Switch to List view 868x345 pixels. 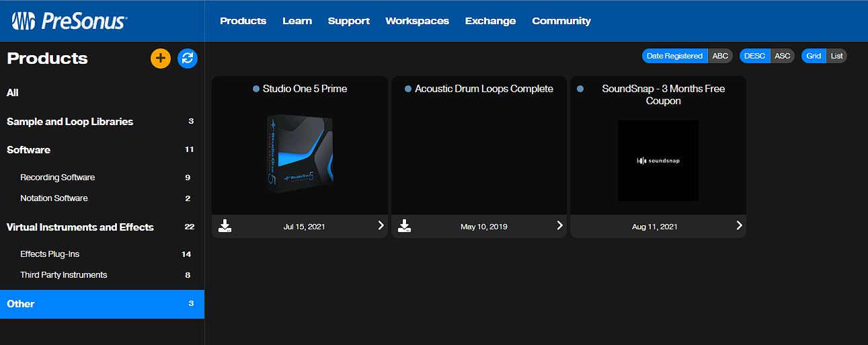coord(837,56)
